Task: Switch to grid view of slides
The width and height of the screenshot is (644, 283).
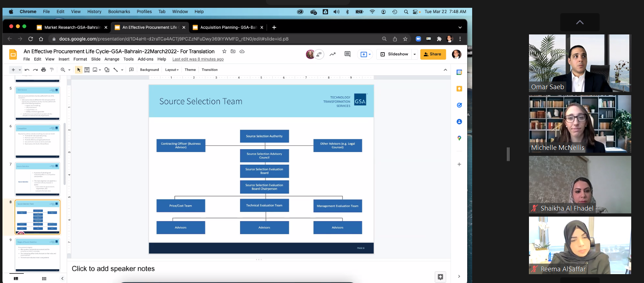Action: click(44, 279)
